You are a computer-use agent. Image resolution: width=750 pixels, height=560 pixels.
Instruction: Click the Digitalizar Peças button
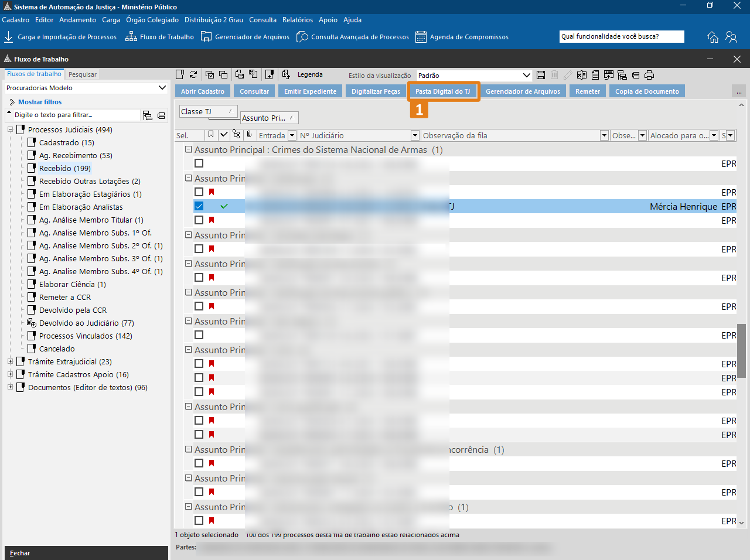(376, 91)
